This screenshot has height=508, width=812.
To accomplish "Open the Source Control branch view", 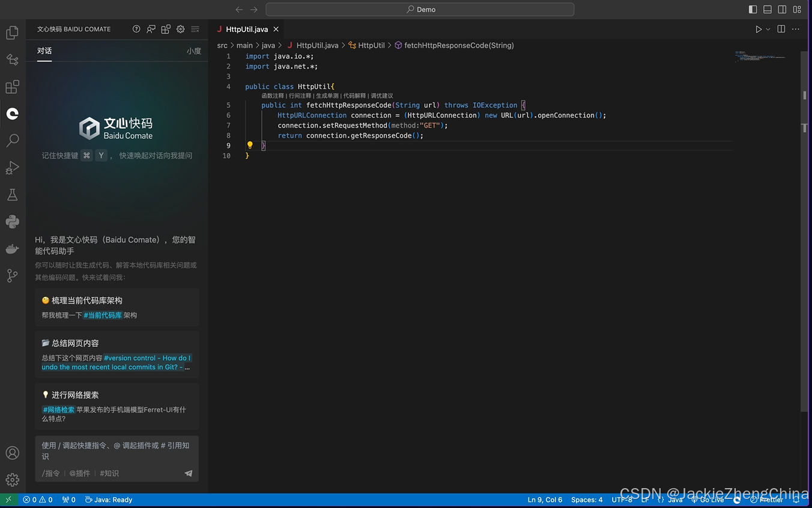I will (12, 276).
